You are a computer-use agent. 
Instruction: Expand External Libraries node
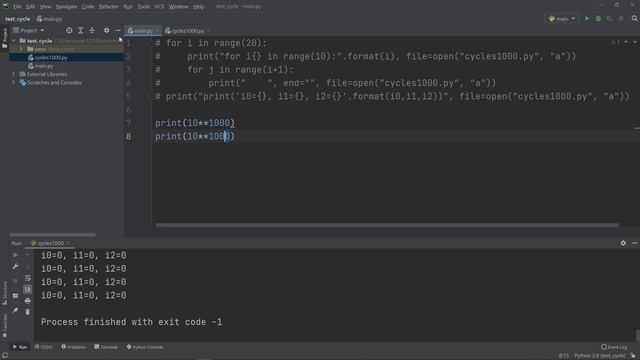[x=13, y=74]
